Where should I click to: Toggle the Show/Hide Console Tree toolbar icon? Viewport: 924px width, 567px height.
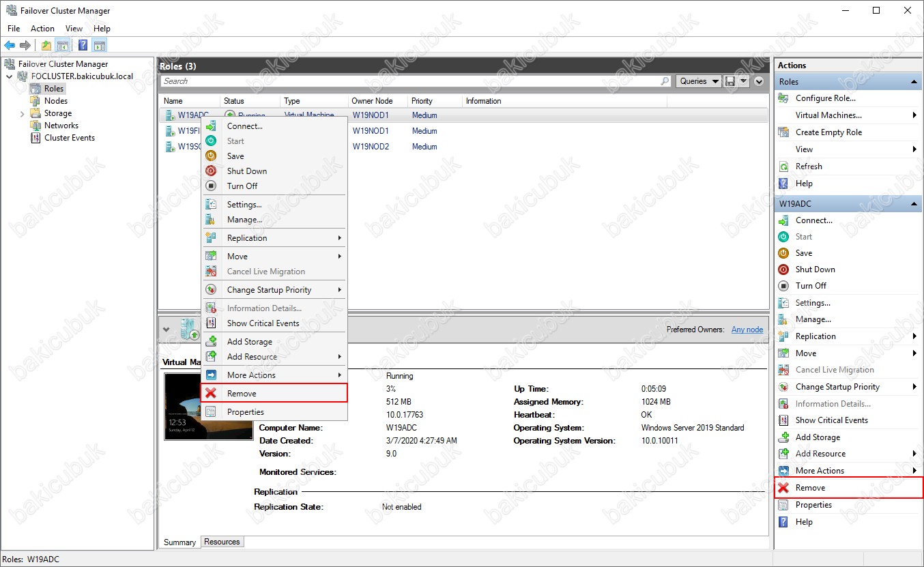(x=62, y=46)
